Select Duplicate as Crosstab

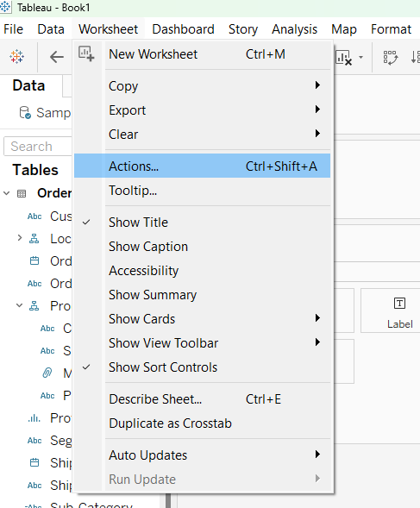coord(202,423)
